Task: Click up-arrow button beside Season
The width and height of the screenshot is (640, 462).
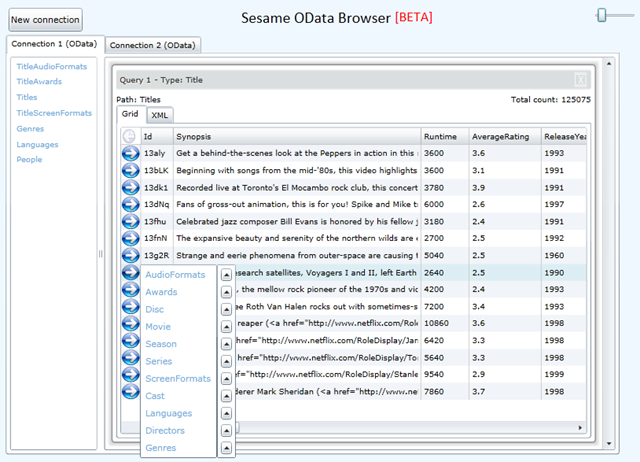Action: pyautogui.click(x=227, y=344)
